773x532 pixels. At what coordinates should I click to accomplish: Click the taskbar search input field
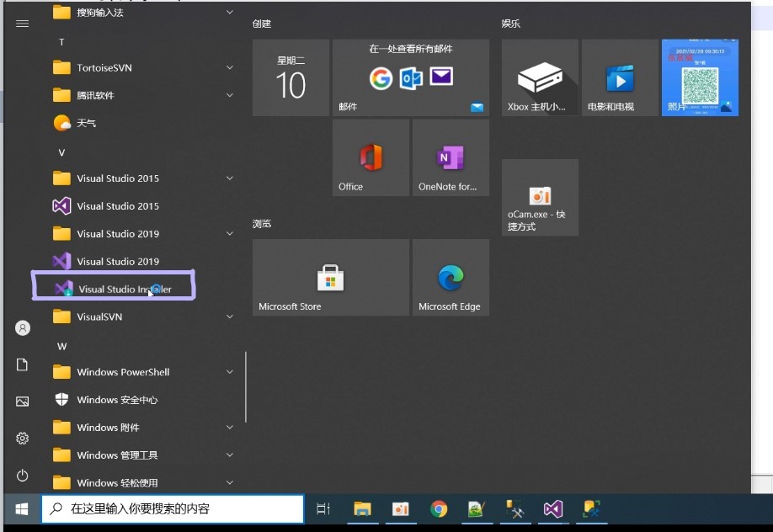[x=173, y=508]
